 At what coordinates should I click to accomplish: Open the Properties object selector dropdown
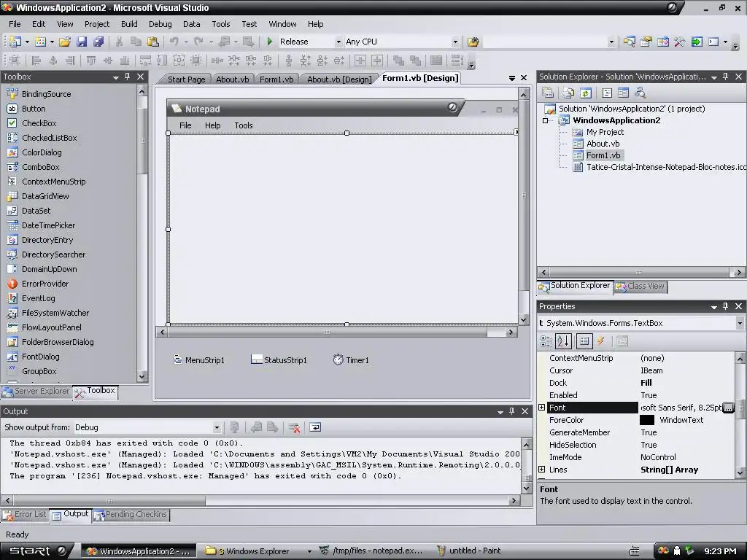[x=740, y=323]
